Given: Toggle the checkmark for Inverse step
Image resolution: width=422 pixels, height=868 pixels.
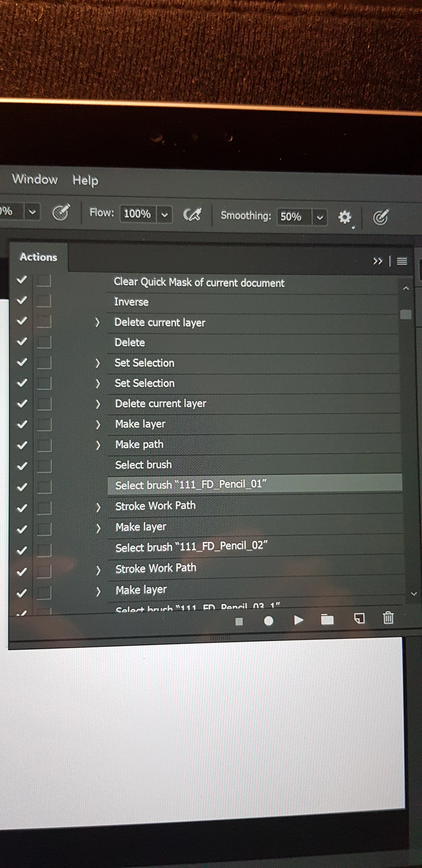Looking at the screenshot, I should pos(22,300).
